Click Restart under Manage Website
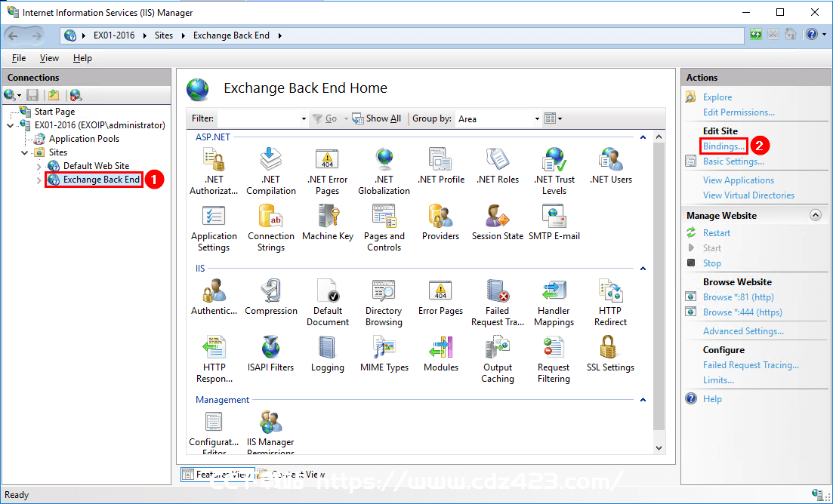Screen dimensions: 833x504 point(717,233)
